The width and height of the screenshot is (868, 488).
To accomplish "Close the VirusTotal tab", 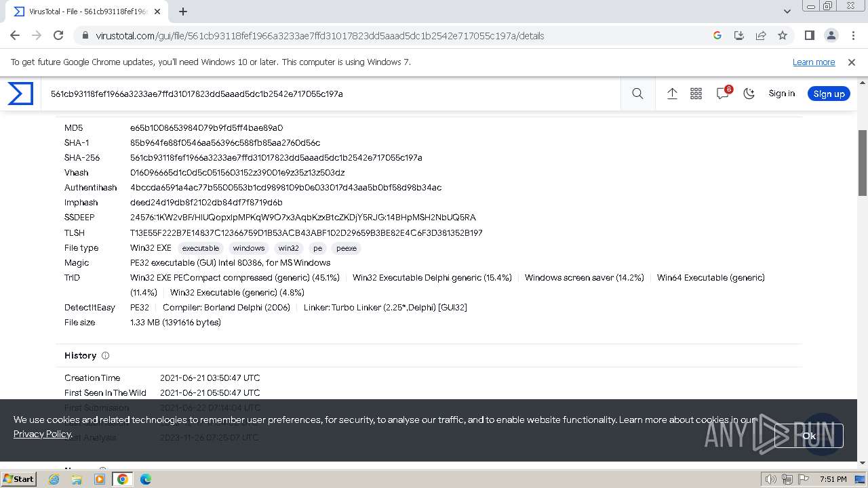I will point(157,12).
